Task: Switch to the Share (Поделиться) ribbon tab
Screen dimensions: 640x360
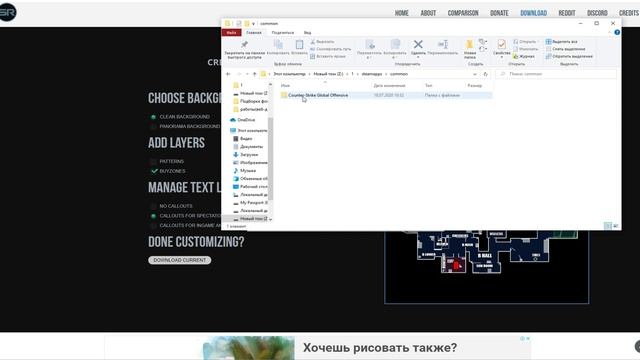Action: 282,33
